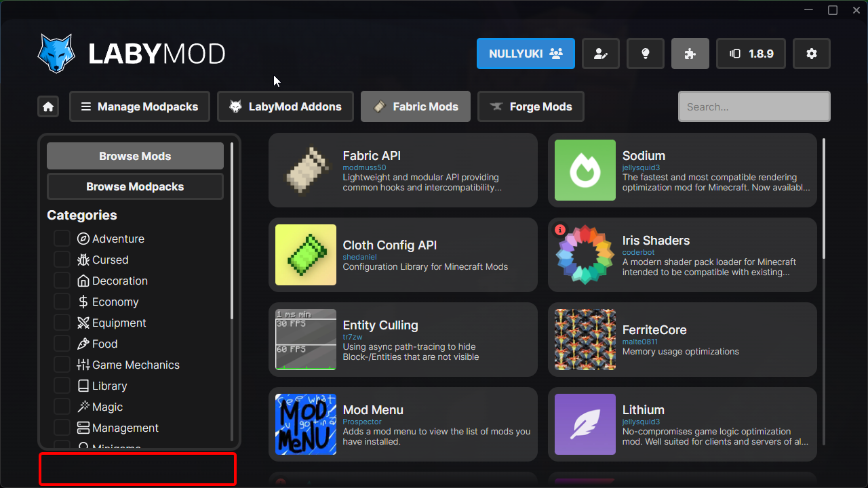Open the Entity Culling mod title
The height and width of the screenshot is (488, 868).
380,325
